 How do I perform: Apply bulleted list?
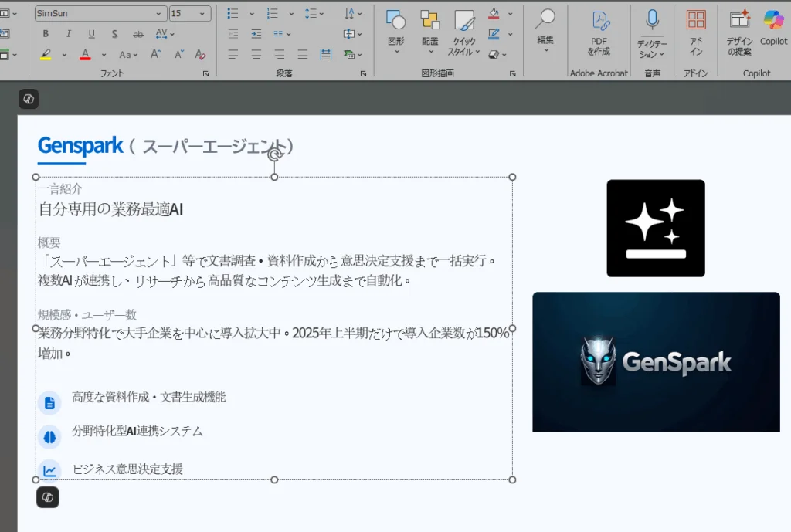coord(233,14)
